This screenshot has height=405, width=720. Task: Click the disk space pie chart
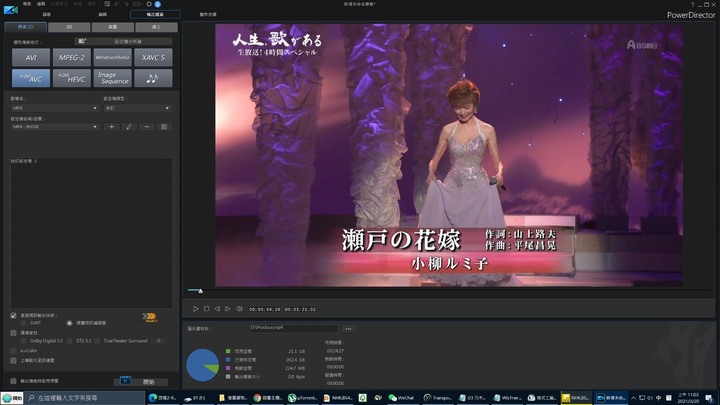click(x=202, y=365)
